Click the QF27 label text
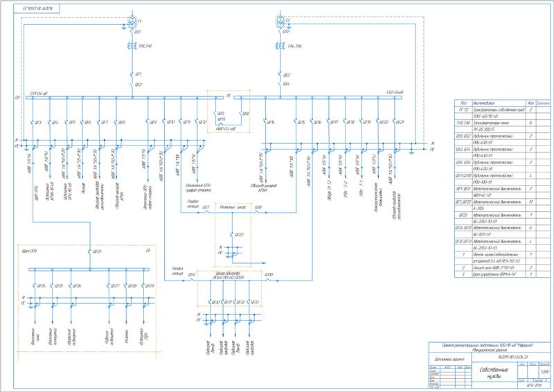The image size is (554, 392). pyautogui.click(x=115, y=285)
